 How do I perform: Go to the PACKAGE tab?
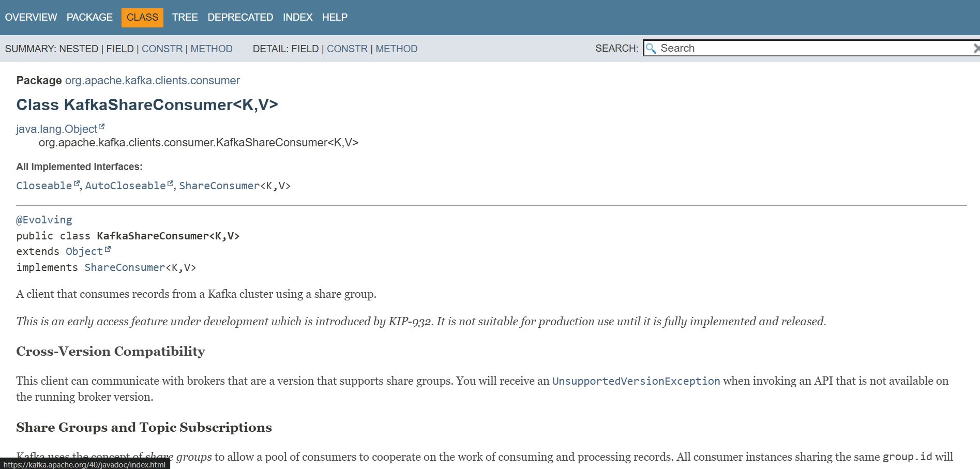(89, 17)
